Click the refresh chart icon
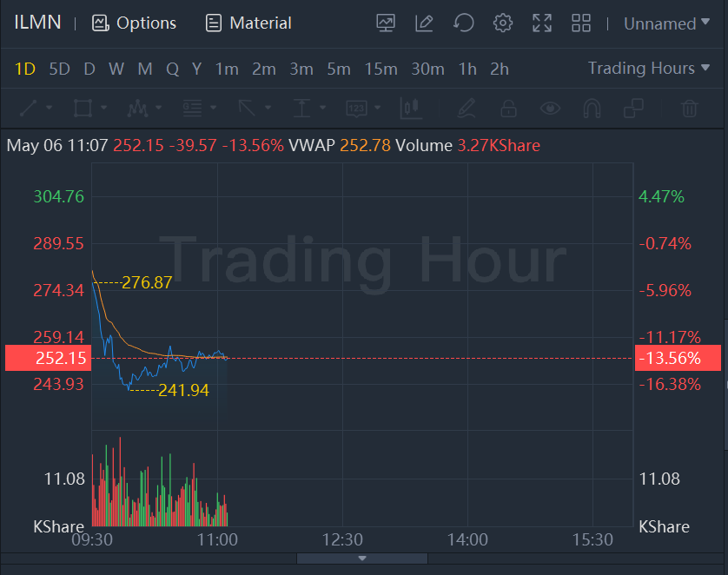The image size is (728, 575). click(464, 23)
